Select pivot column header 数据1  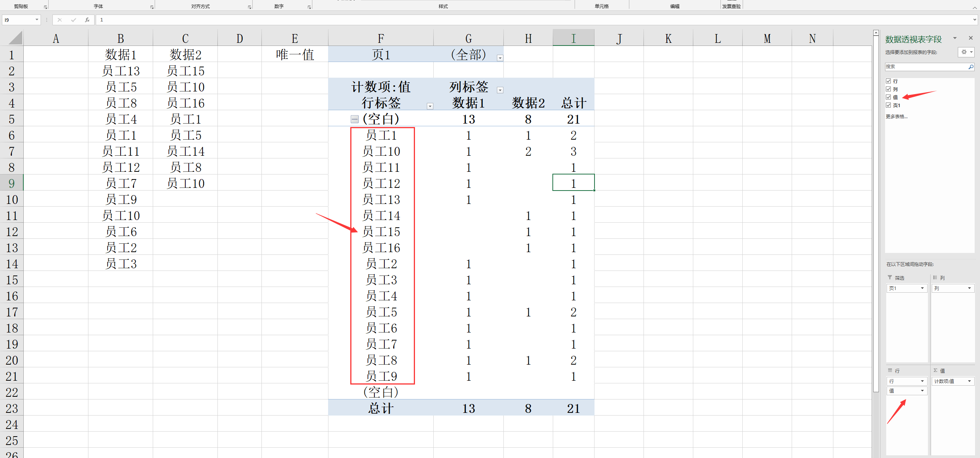pyautogui.click(x=469, y=103)
